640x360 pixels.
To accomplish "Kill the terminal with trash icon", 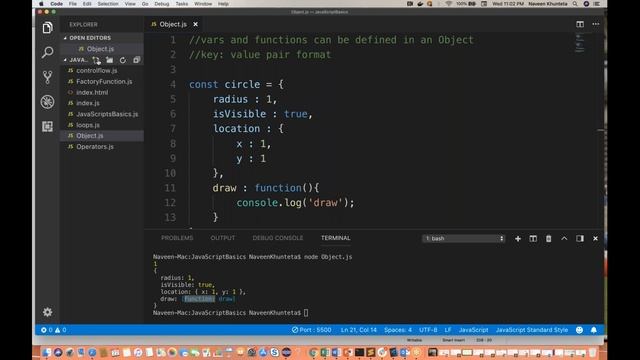I will pyautogui.click(x=549, y=238).
